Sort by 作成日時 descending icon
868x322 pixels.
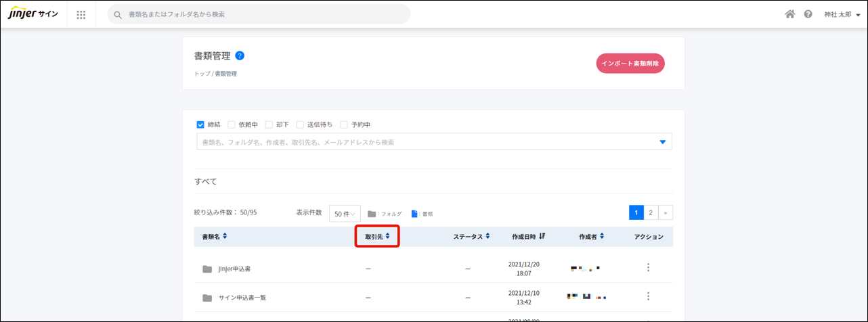pyautogui.click(x=542, y=237)
